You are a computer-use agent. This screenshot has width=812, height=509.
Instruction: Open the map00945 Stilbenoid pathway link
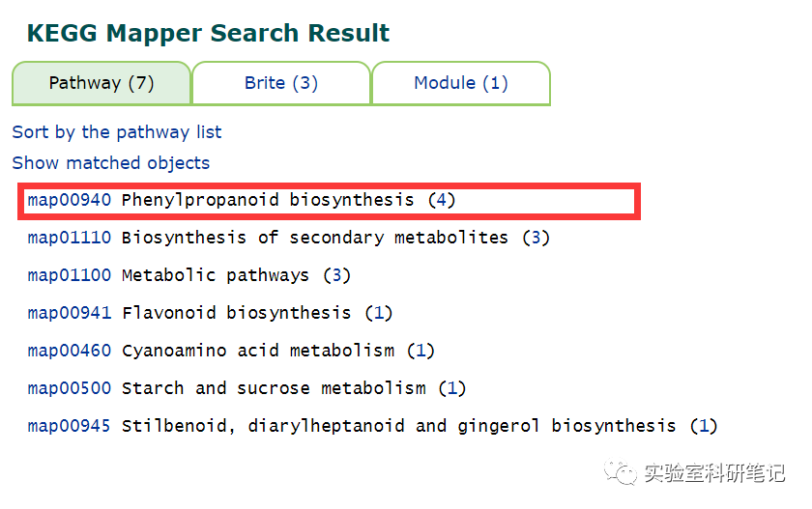(70, 426)
